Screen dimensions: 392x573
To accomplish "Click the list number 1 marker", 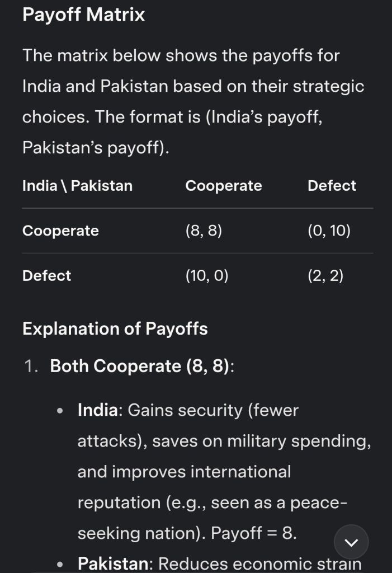I will click(x=31, y=366).
